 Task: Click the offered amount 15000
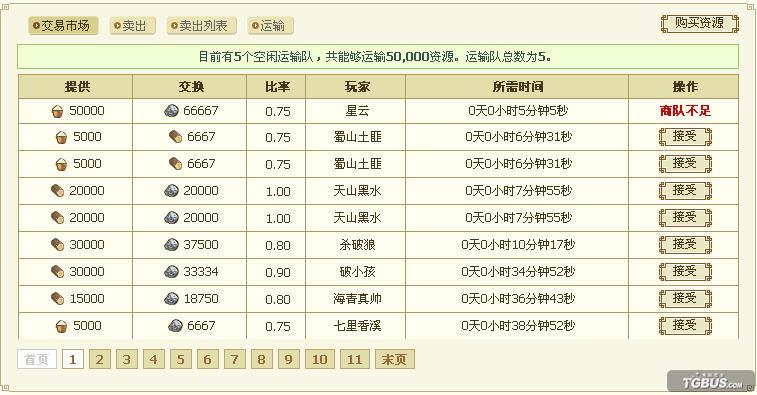[87, 299]
